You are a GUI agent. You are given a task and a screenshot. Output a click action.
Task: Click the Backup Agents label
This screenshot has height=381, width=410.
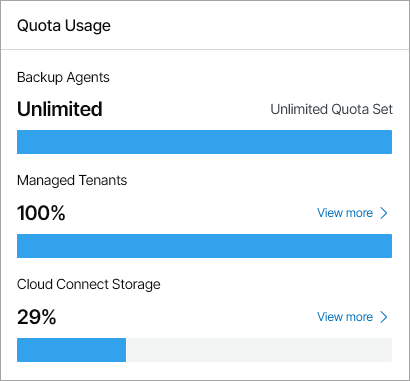click(x=63, y=78)
